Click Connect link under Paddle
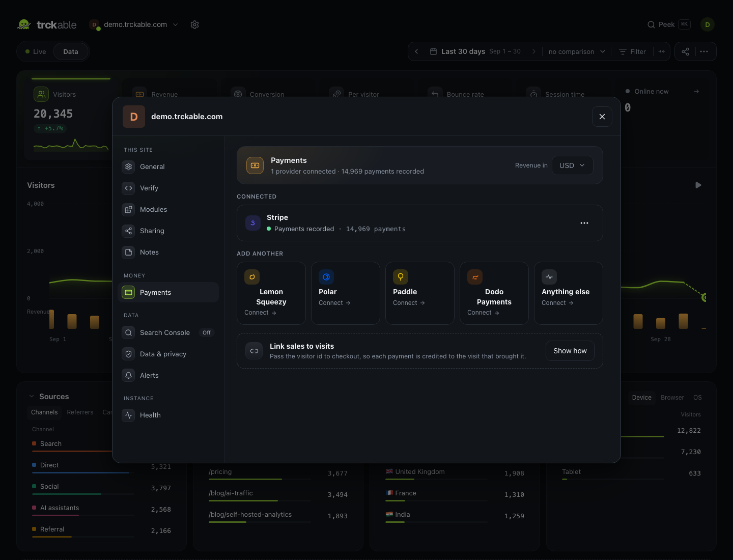Viewport: 733px width, 560px height. (x=409, y=303)
